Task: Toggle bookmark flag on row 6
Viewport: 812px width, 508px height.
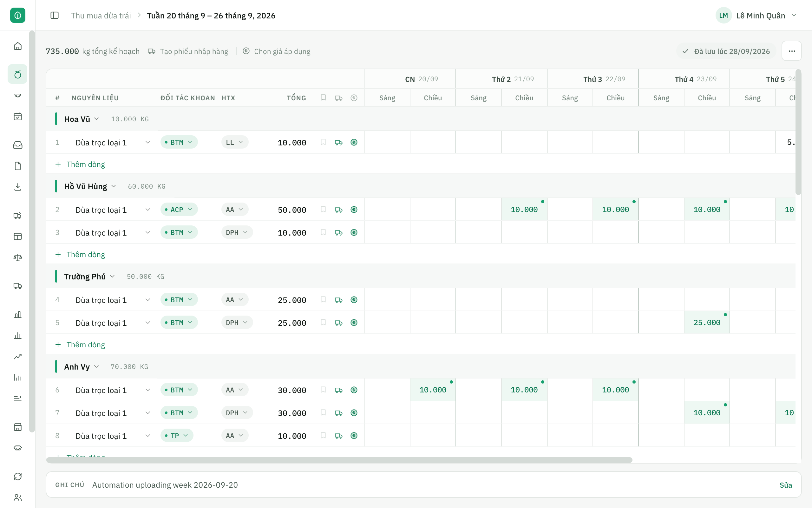Action: tap(323, 390)
